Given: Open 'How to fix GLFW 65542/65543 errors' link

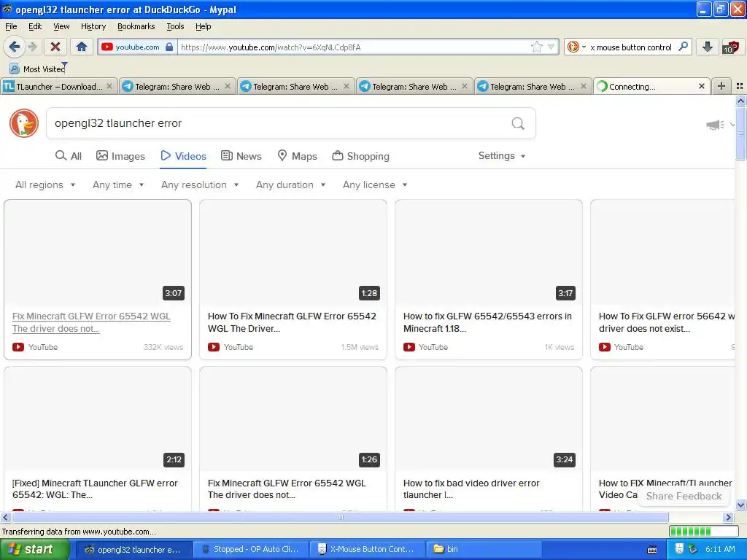Looking at the screenshot, I should click(487, 322).
